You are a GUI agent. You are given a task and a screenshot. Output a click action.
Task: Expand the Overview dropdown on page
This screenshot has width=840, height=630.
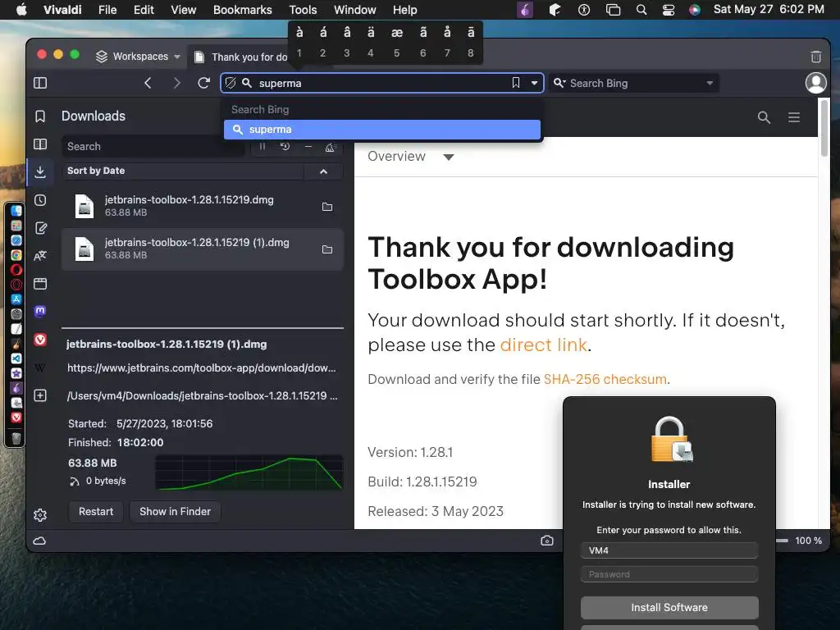[411, 157]
